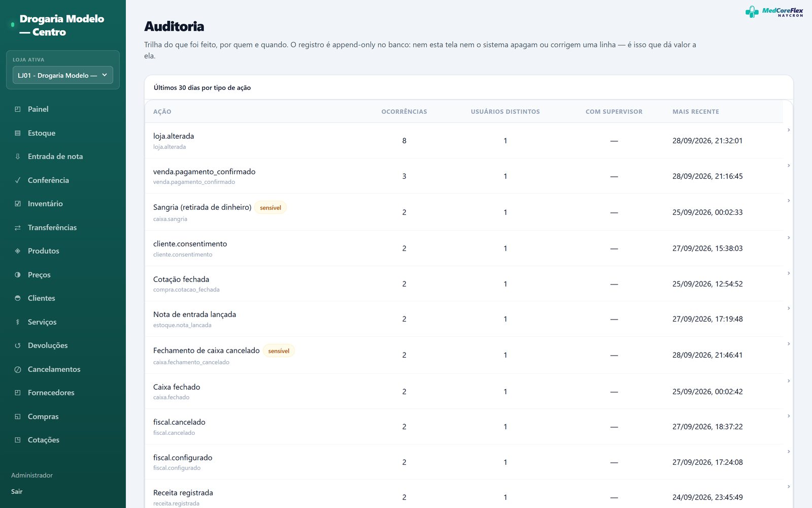Navigate to Cotações

click(x=63, y=440)
